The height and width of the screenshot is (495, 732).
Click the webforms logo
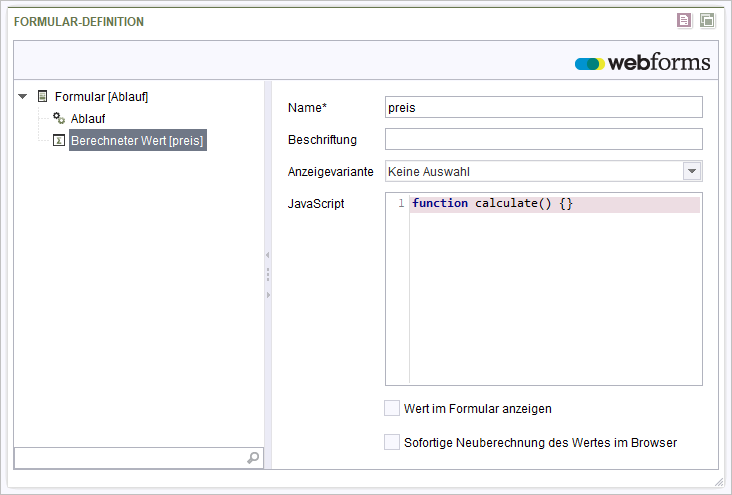click(642, 62)
